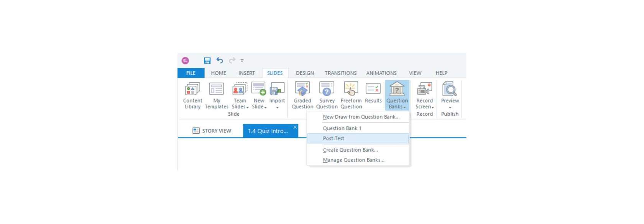Click the Question Banks building icon
The width and height of the screenshot is (644, 224).
[x=397, y=89]
